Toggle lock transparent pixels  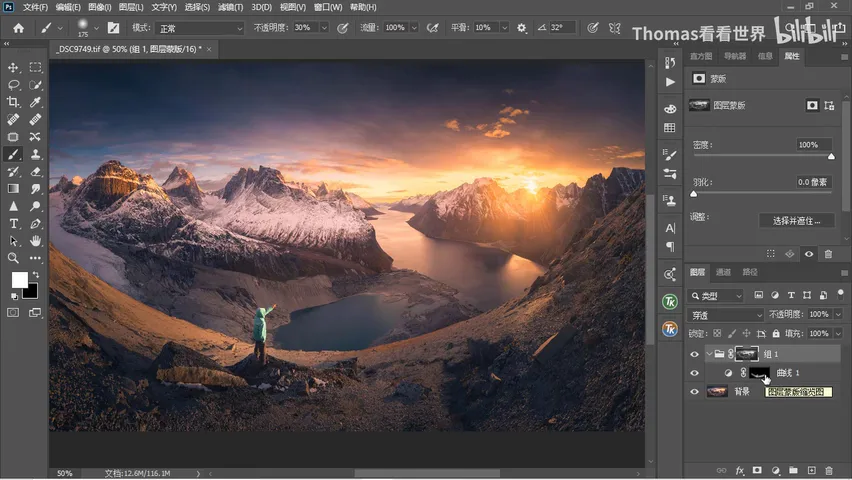coord(717,333)
